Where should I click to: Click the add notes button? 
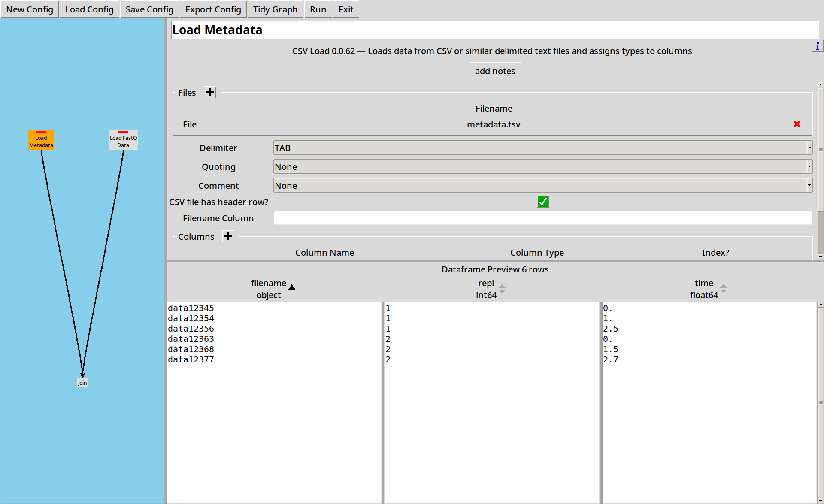pos(495,71)
